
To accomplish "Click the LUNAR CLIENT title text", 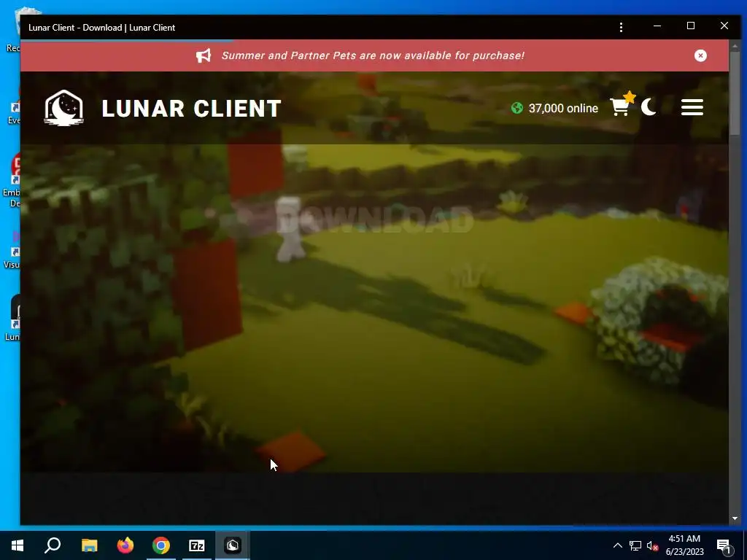I will click(x=192, y=108).
